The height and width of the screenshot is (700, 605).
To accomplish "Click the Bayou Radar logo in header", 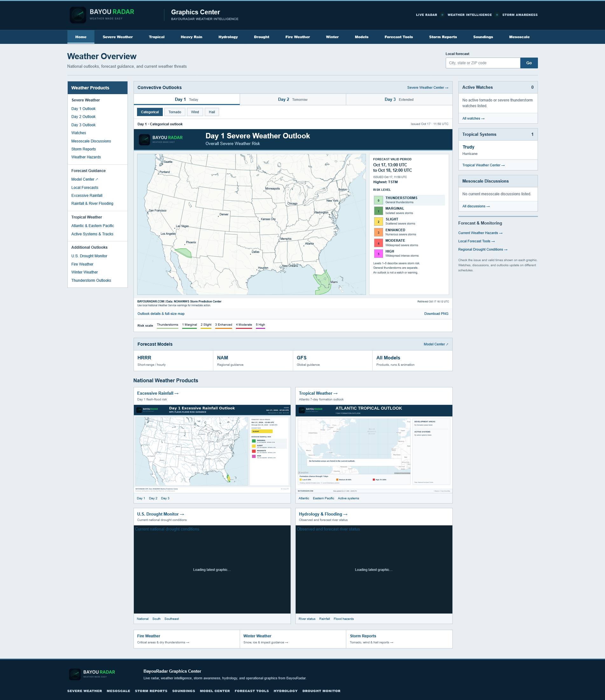I will [102, 15].
